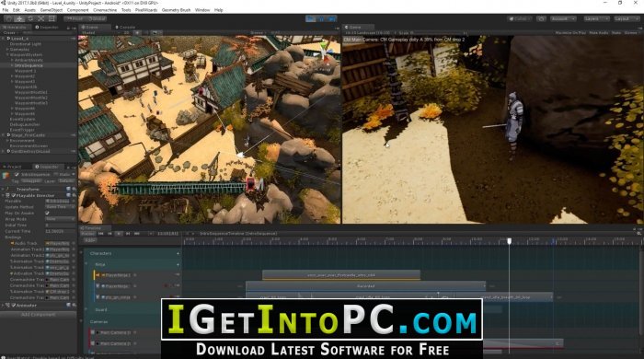Toggle the Static checkbox in Inspector

[x=56, y=175]
